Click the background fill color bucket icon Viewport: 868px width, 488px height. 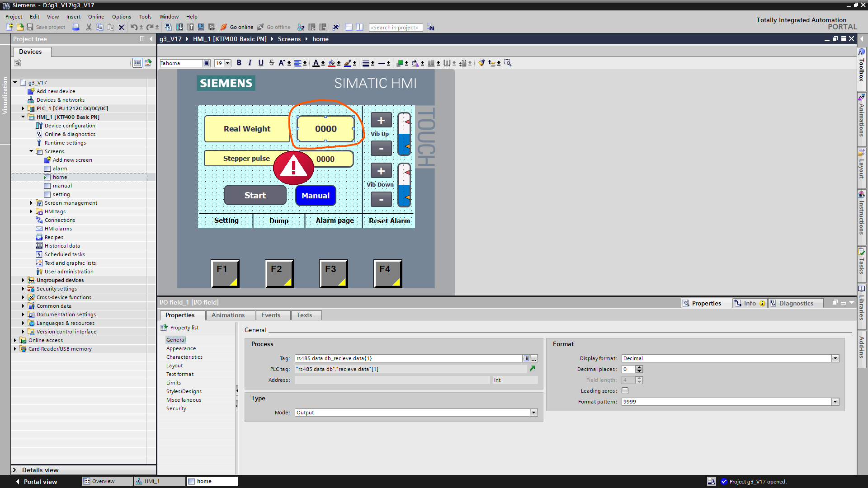(332, 63)
